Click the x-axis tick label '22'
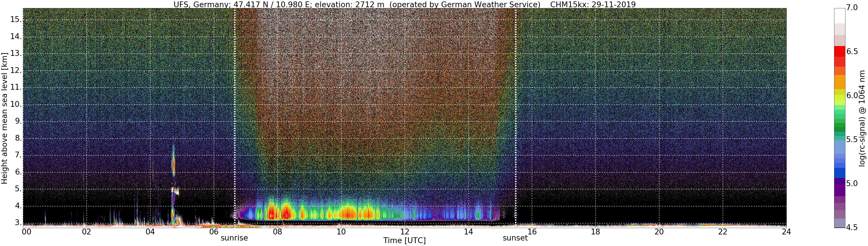The height and width of the screenshot is (246, 868). [723, 232]
